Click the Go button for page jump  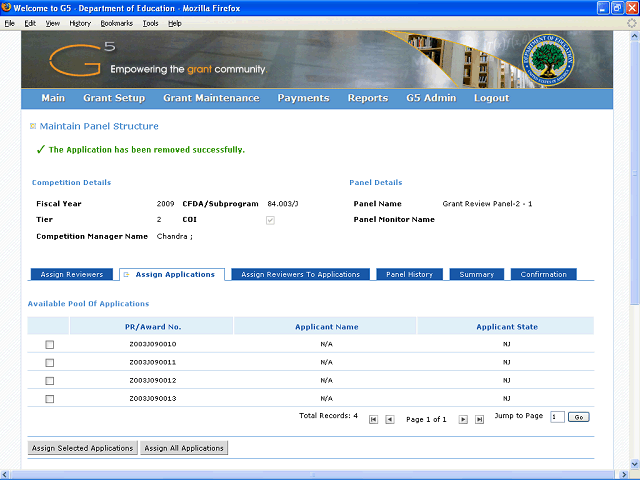579,417
